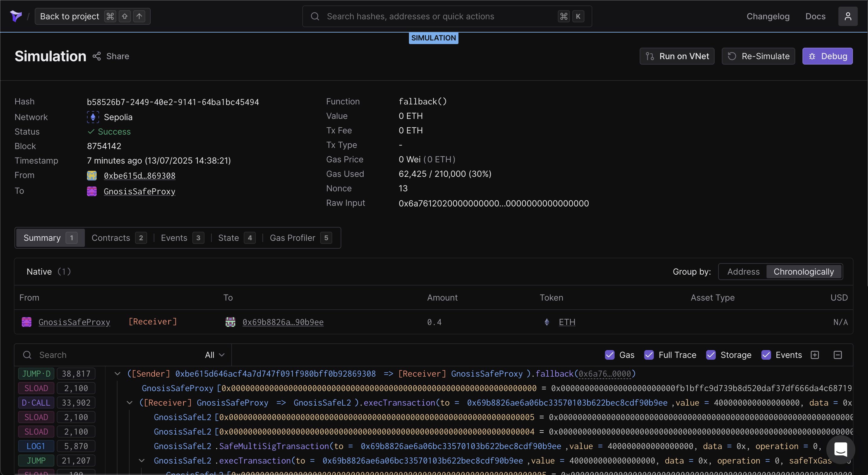
Task: Open the All filter dropdown
Action: point(215,355)
